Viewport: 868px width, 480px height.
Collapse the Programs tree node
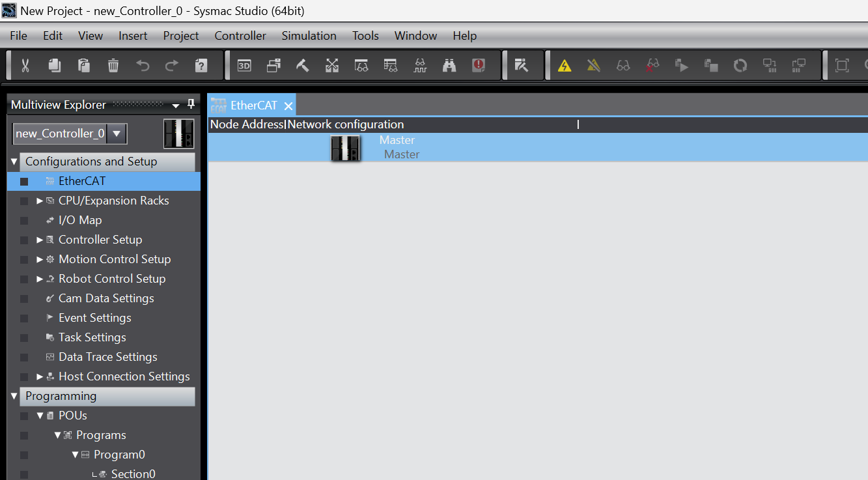[57, 435]
